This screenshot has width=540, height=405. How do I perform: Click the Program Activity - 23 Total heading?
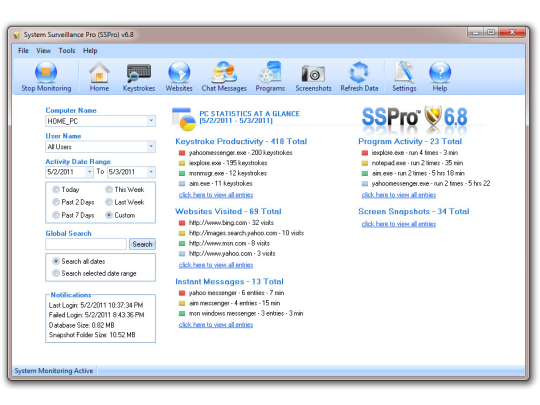(410, 142)
